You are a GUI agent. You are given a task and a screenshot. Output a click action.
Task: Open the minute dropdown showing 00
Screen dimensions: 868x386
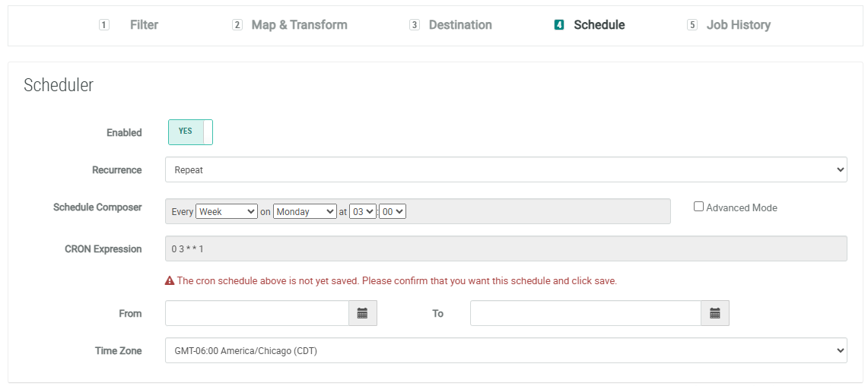tap(393, 212)
